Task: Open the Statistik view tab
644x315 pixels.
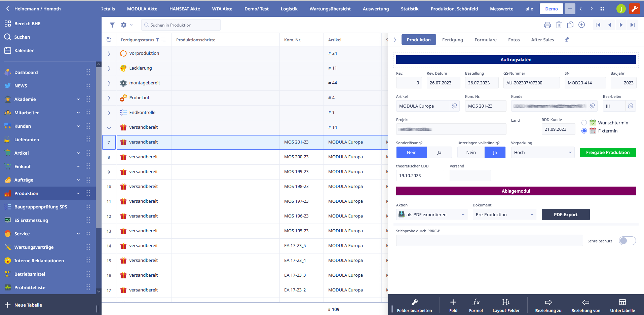Action: tap(410, 9)
